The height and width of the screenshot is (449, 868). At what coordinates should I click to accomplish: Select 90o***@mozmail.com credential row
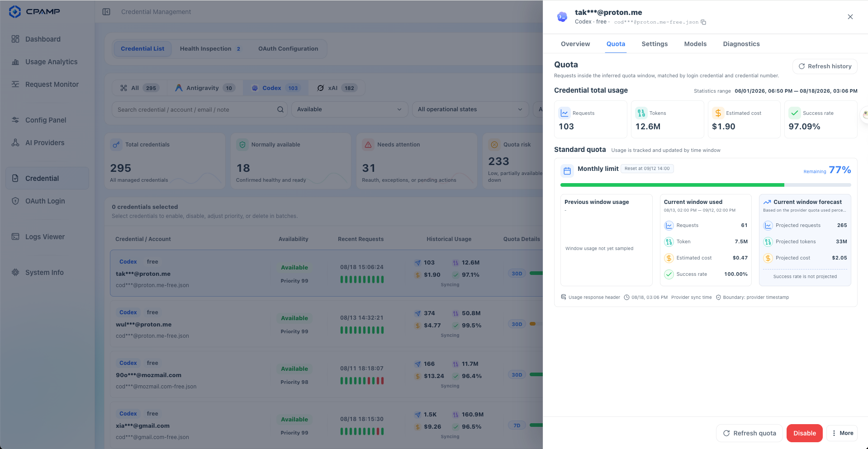click(326, 374)
